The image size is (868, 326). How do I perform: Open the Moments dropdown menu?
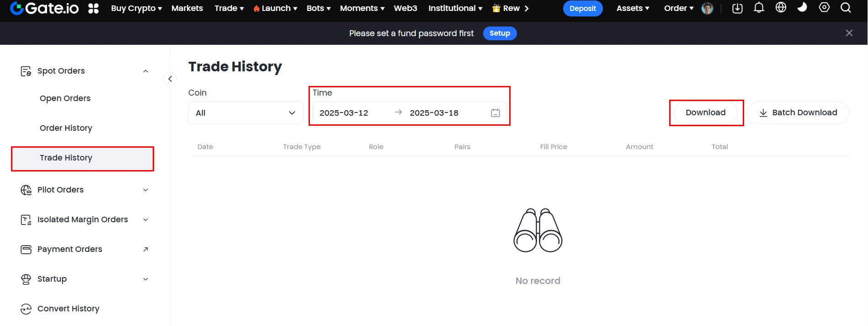pyautogui.click(x=362, y=8)
